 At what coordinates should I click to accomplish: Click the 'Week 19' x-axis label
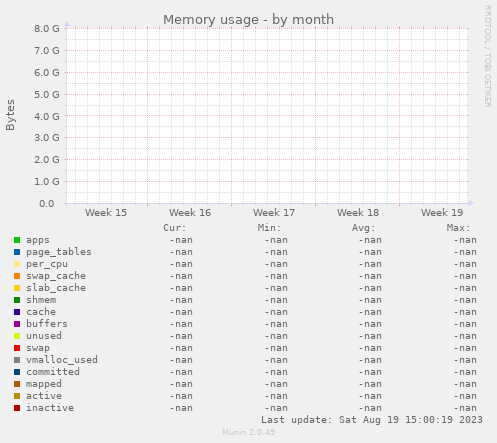pyautogui.click(x=442, y=213)
